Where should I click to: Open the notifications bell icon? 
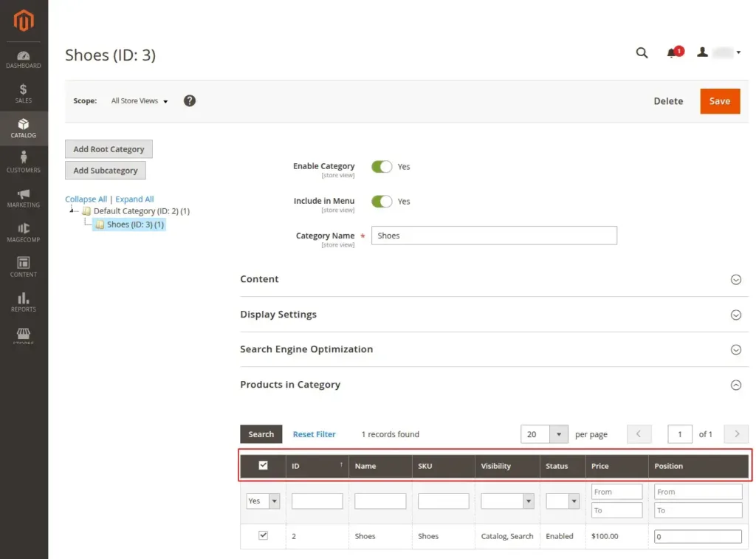pos(672,53)
